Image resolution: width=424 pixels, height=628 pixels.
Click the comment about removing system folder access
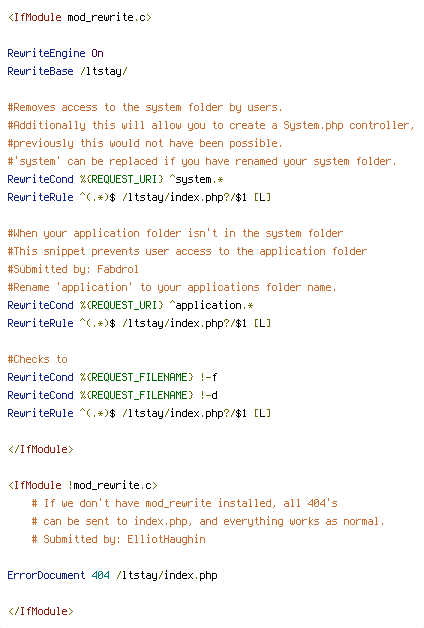[145, 107]
